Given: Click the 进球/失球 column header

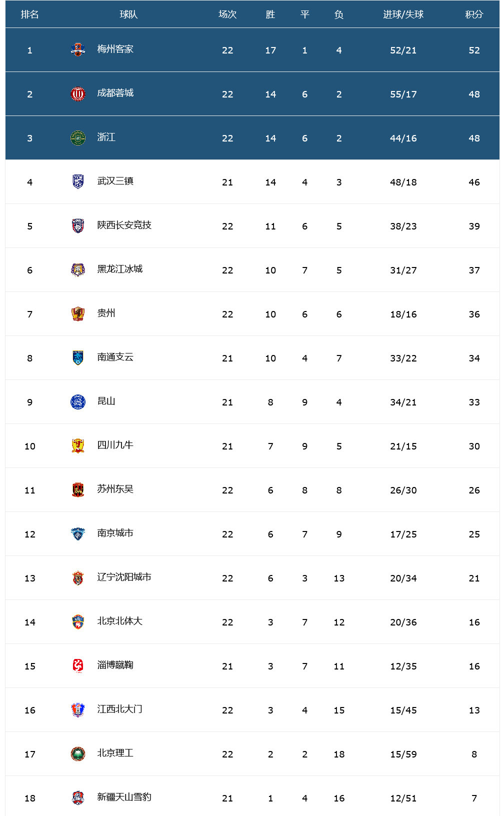Looking at the screenshot, I should pyautogui.click(x=403, y=14).
